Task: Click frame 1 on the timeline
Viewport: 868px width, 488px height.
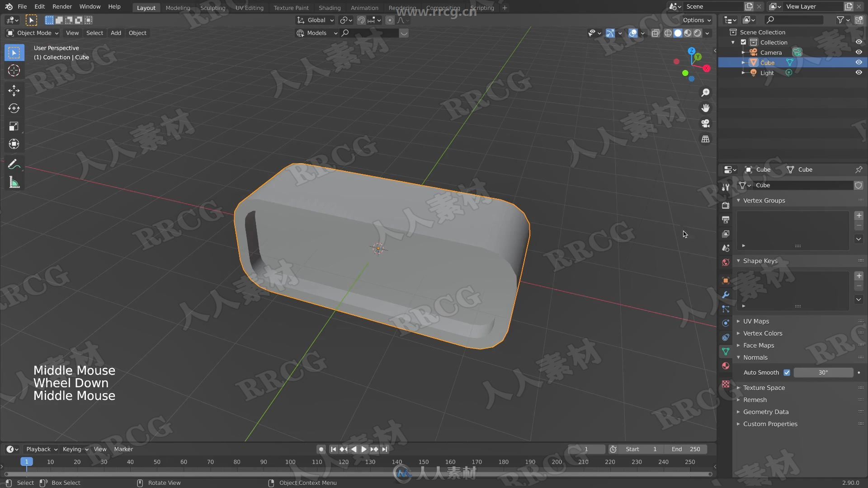Action: (26, 462)
